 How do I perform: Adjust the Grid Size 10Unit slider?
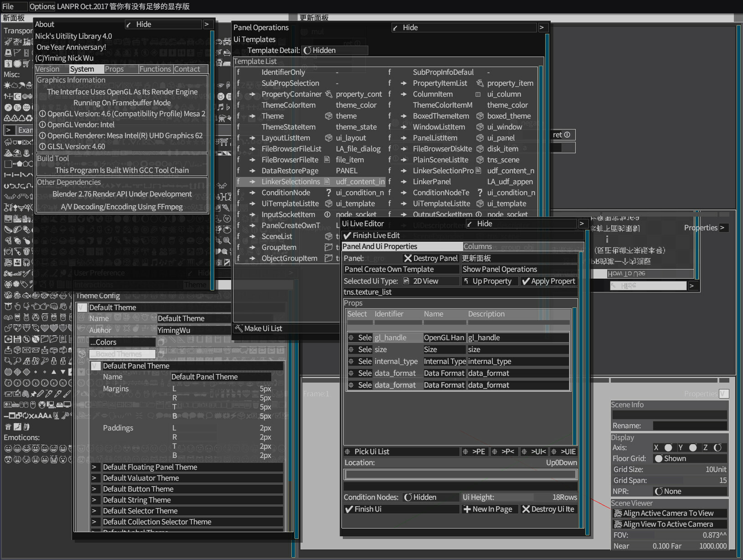(670, 469)
